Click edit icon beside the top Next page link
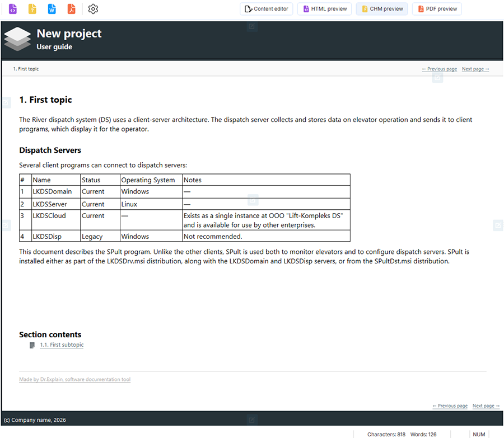 pos(437,77)
